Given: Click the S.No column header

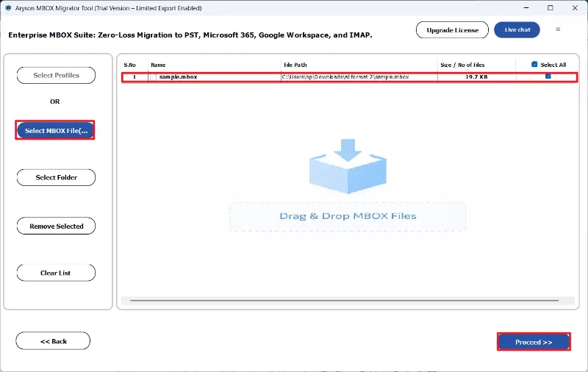Looking at the screenshot, I should tap(130, 65).
